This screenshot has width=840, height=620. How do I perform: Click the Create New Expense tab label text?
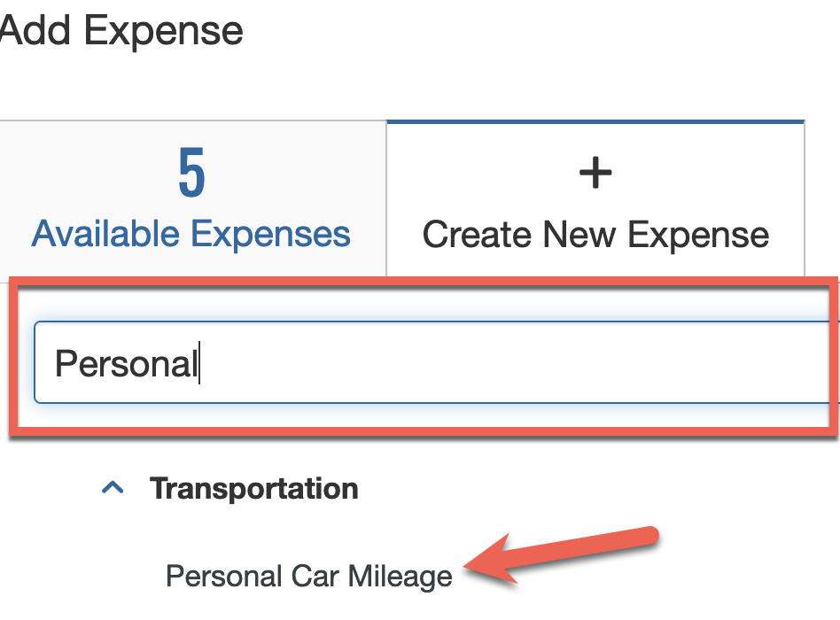point(595,233)
